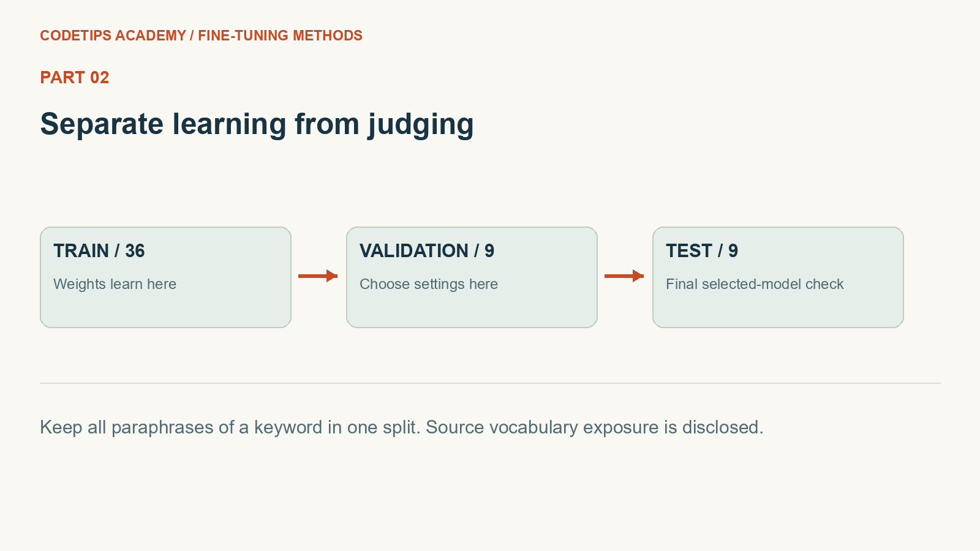The width and height of the screenshot is (980, 551).
Task: Click the Choose settings here caption
Action: coord(429,284)
